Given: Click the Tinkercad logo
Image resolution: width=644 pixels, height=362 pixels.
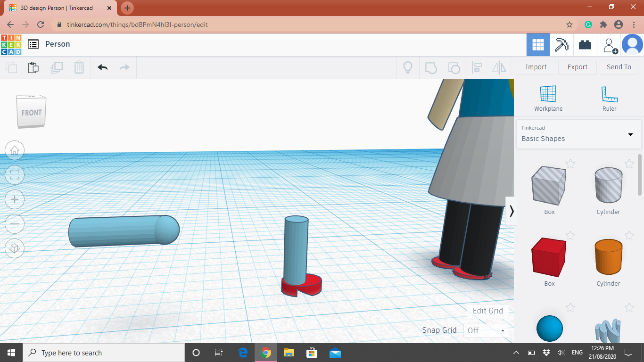Looking at the screenshot, I should (11, 45).
